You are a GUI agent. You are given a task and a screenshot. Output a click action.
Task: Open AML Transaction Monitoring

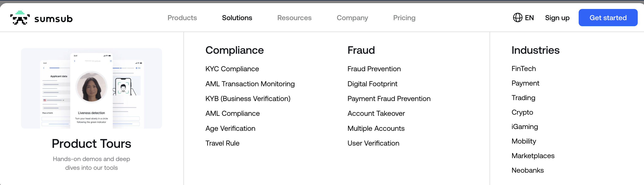(x=250, y=84)
